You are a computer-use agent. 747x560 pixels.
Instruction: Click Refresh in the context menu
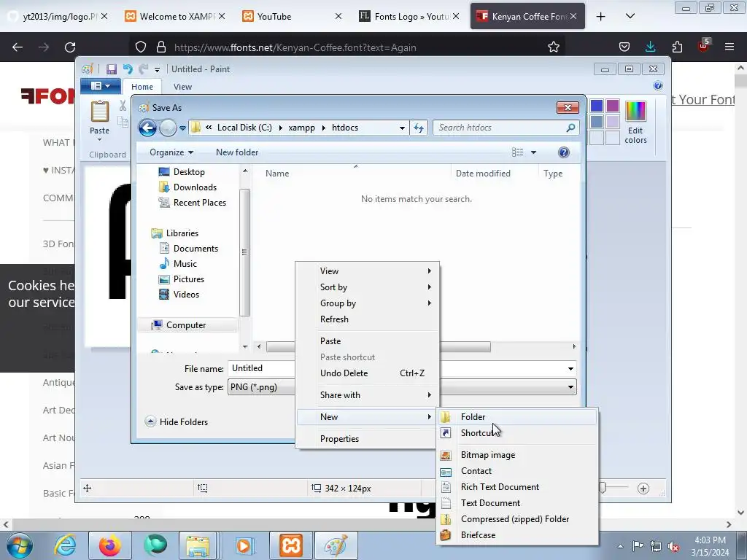367,319
